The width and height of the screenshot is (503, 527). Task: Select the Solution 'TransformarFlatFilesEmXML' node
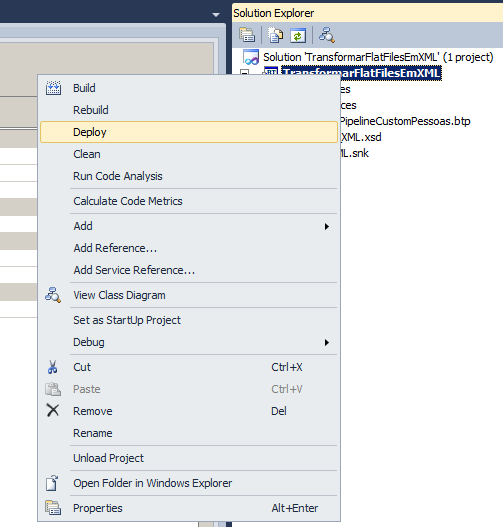[378, 57]
